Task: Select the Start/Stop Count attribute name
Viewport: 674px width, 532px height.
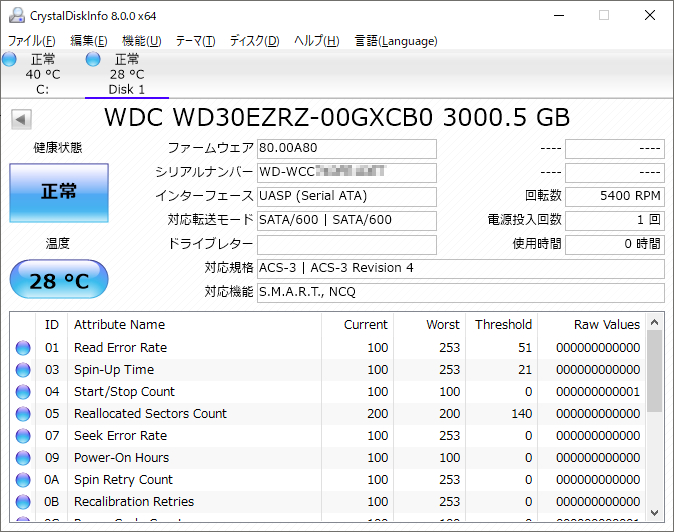Action: point(124,391)
